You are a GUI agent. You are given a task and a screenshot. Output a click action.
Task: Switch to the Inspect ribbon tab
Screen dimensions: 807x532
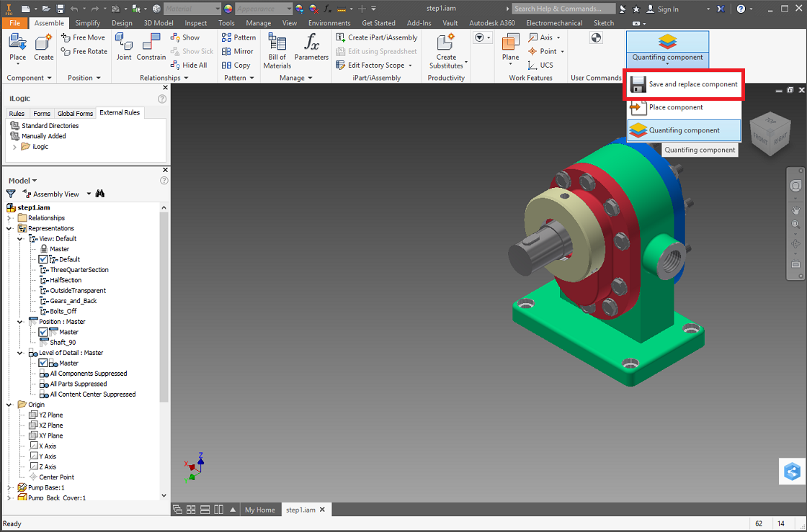[x=195, y=23]
